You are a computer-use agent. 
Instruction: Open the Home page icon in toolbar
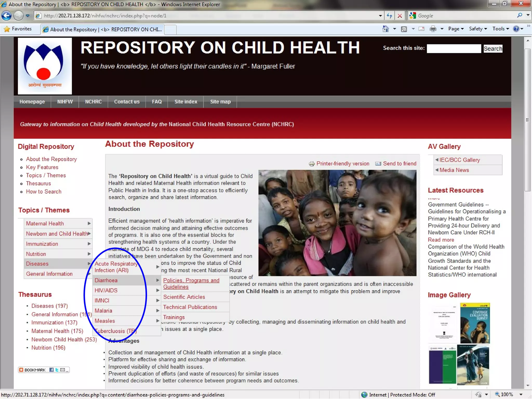[x=386, y=29]
